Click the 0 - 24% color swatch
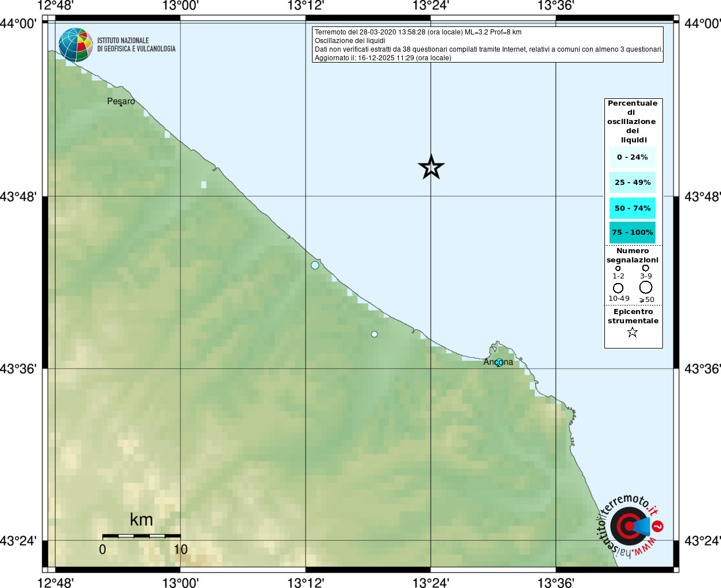721x588 pixels. [x=633, y=157]
